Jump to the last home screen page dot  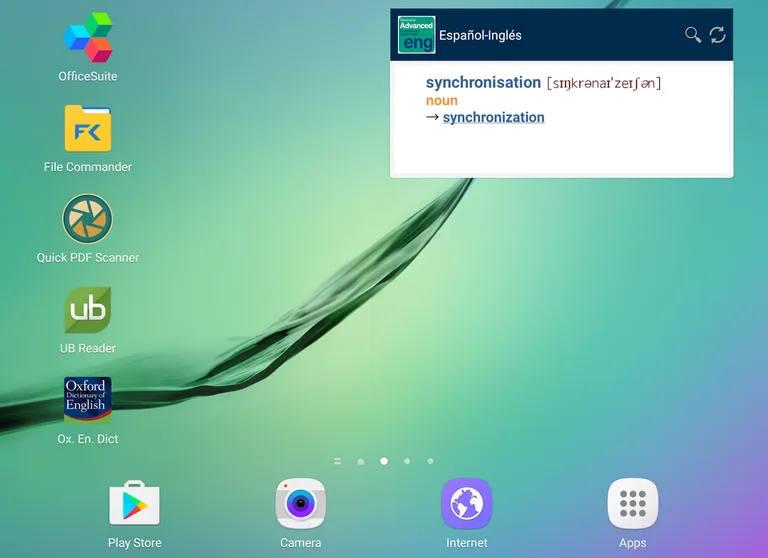pos(430,461)
